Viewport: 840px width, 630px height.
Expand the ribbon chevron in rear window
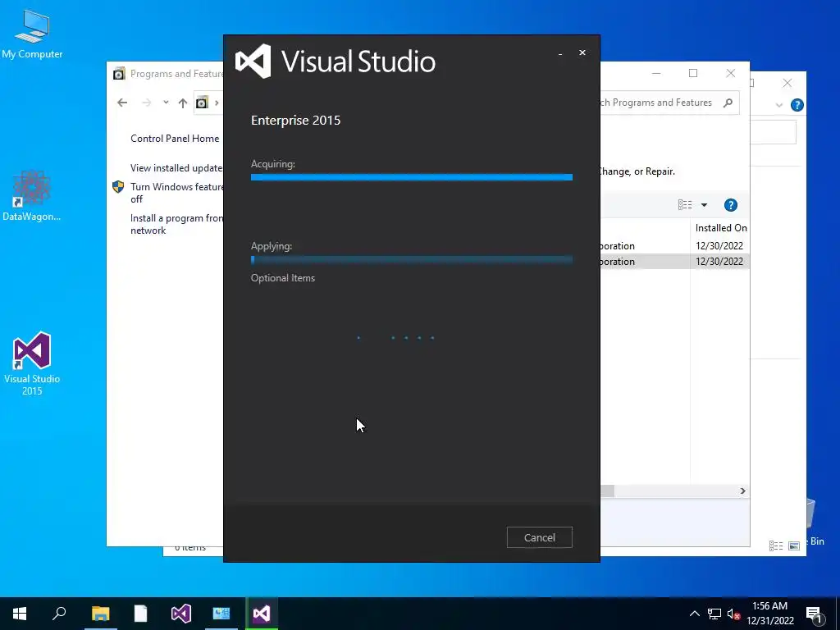click(x=779, y=105)
